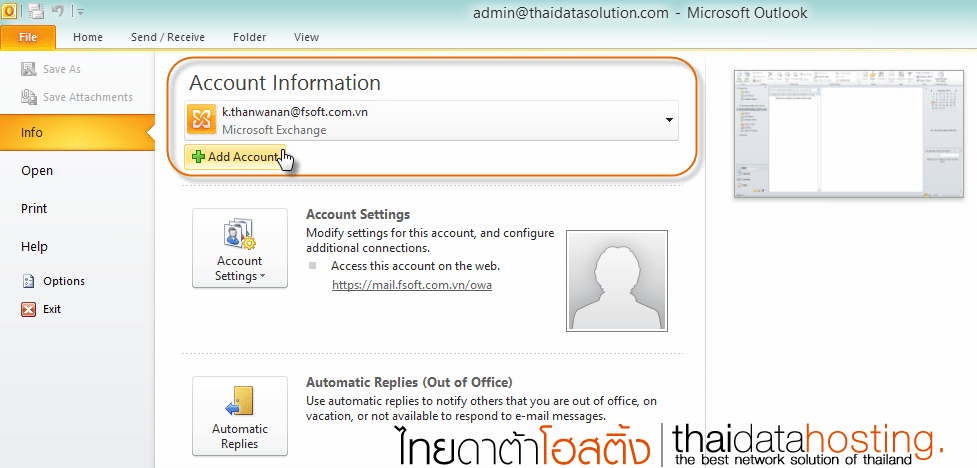Click the blank profile photo placeholder

click(617, 280)
